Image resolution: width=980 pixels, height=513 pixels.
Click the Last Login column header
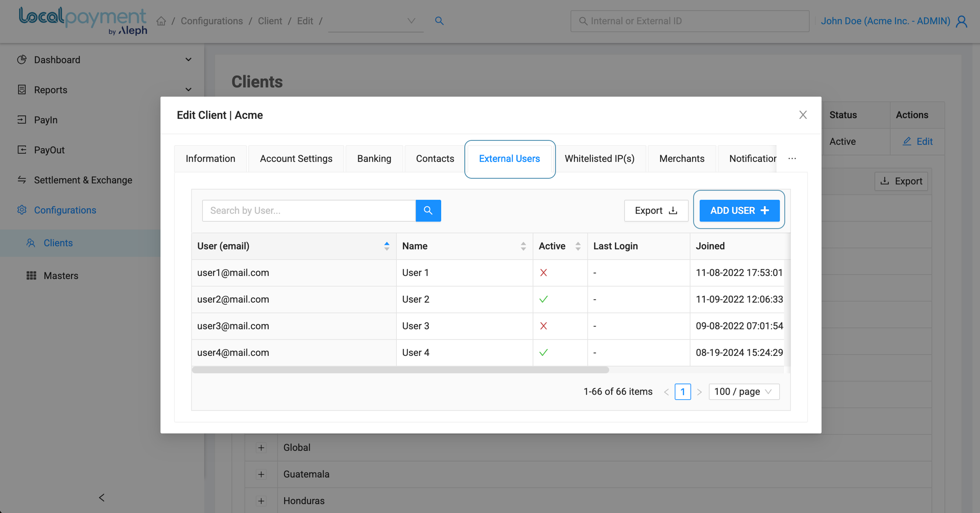(x=638, y=246)
